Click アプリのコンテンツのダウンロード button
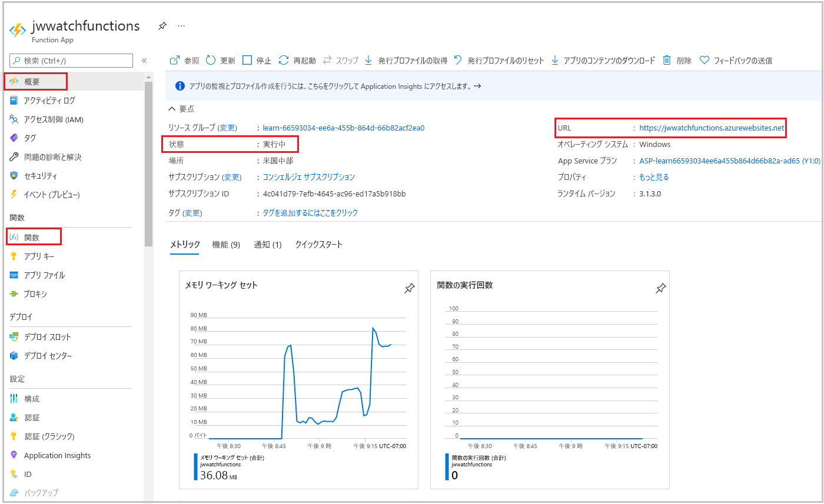This screenshot has height=504, width=824. tap(603, 61)
